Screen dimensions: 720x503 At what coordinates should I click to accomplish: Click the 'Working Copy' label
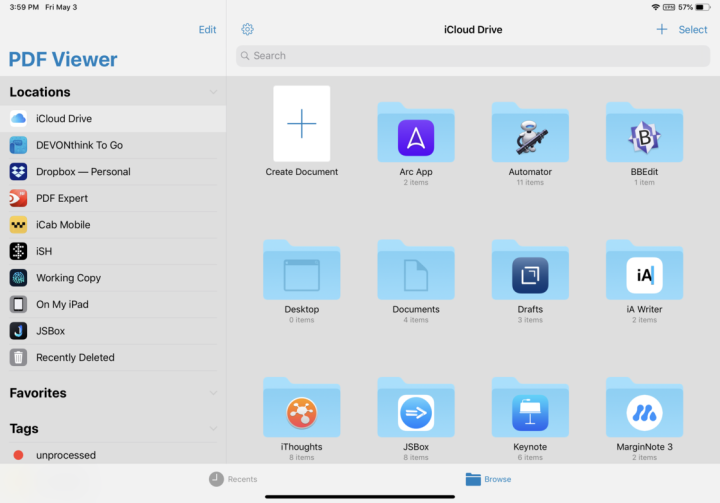[68, 278]
